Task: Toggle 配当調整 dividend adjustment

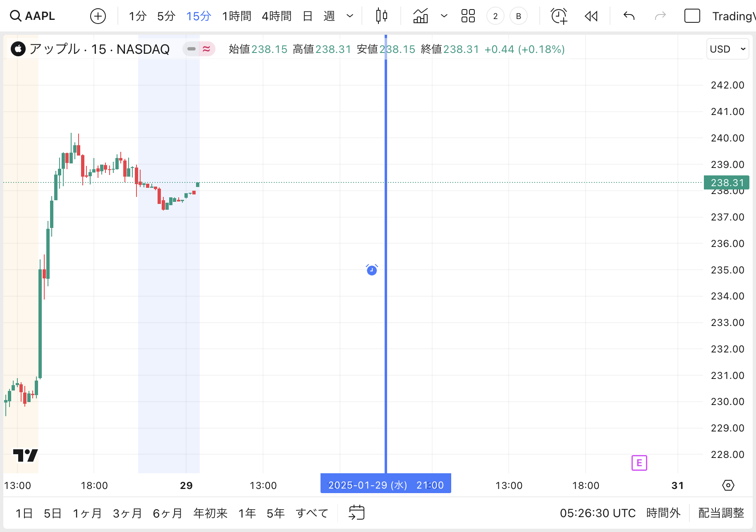Action: pos(721,513)
